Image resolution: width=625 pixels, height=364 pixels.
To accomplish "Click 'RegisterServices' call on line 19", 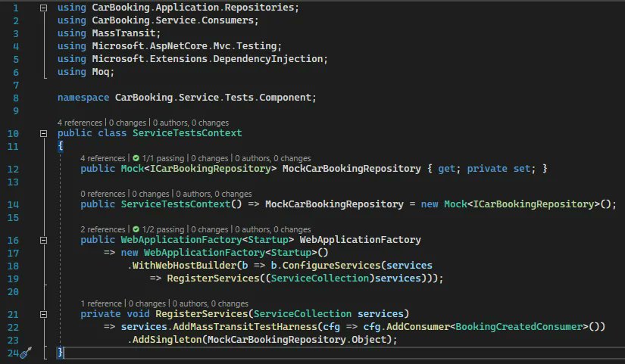I will [213, 278].
